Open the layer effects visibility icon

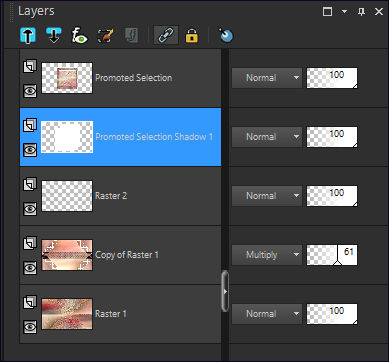[79, 35]
